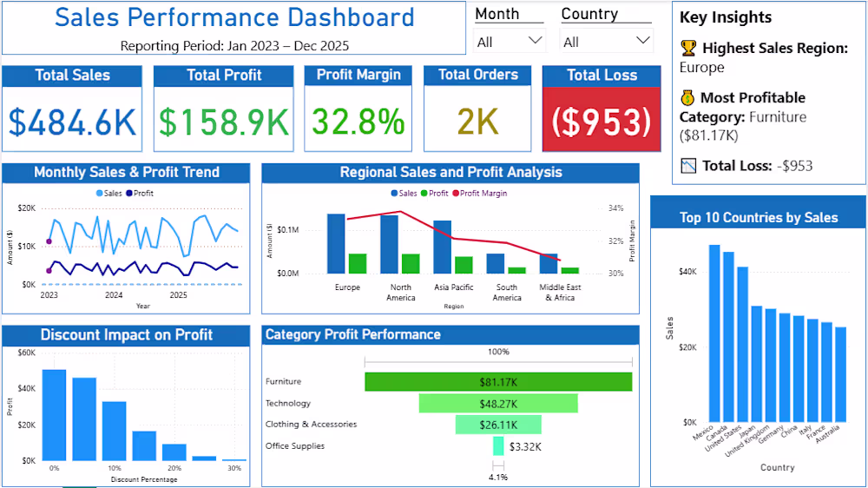The width and height of the screenshot is (868, 488).
Task: Click the Europe Sales bar in regional chart
Action: (x=336, y=244)
